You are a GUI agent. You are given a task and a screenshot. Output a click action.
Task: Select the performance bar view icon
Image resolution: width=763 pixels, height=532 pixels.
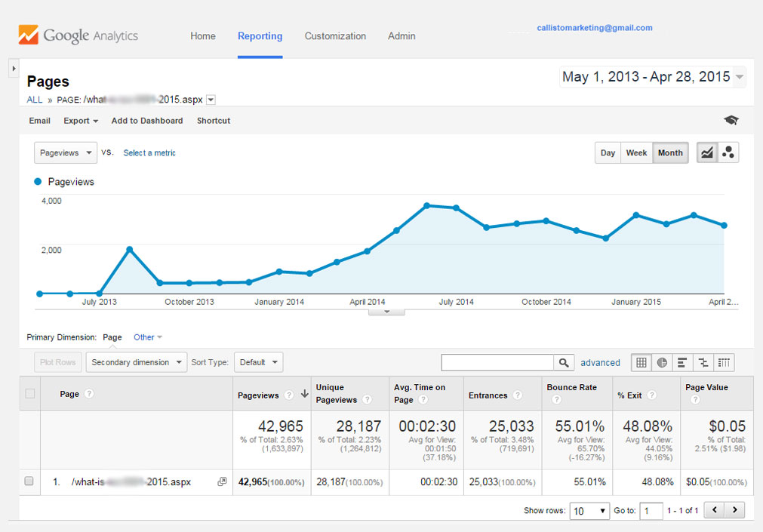[x=682, y=363]
